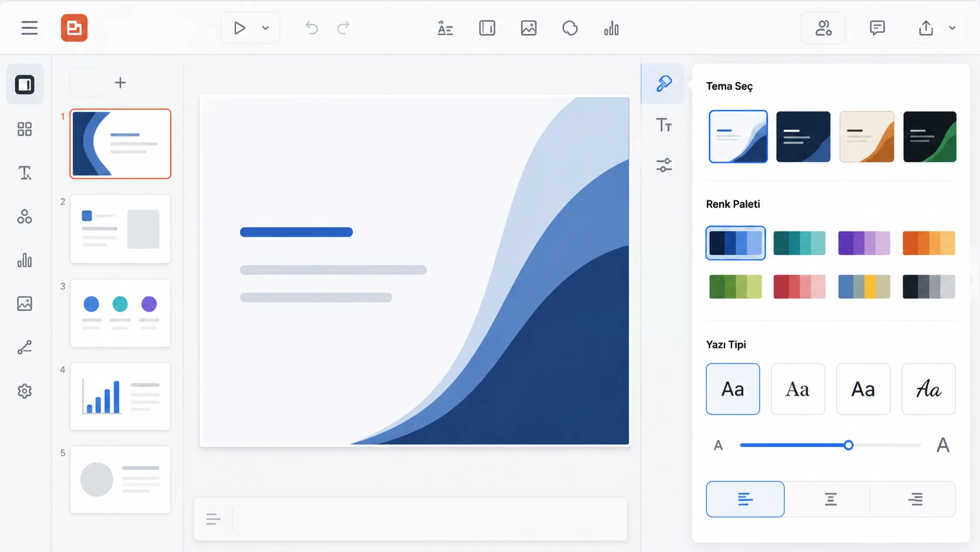The width and height of the screenshot is (980, 552).
Task: Click the notes lines icon below slide
Action: [213, 519]
